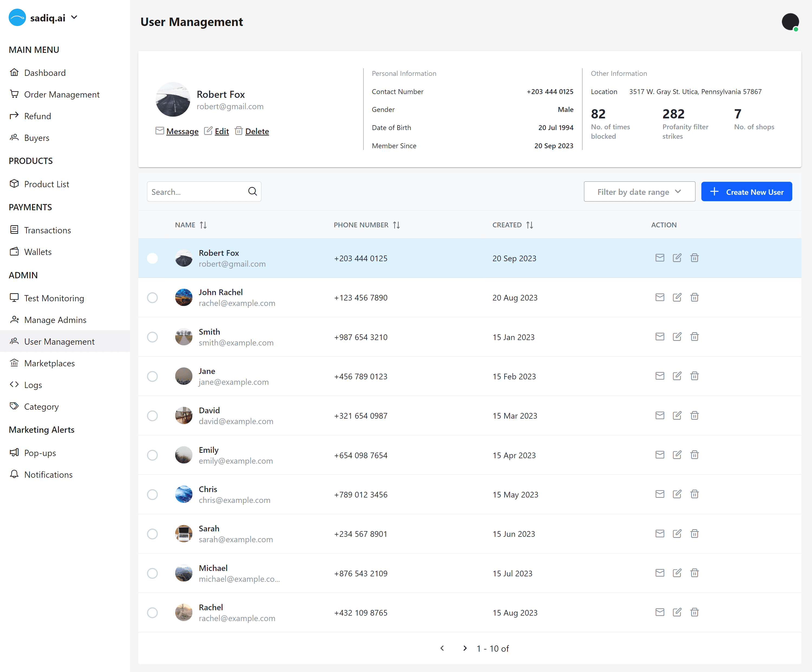Click the edit icon in David row
Image resolution: width=812 pixels, height=672 pixels.
[677, 415]
